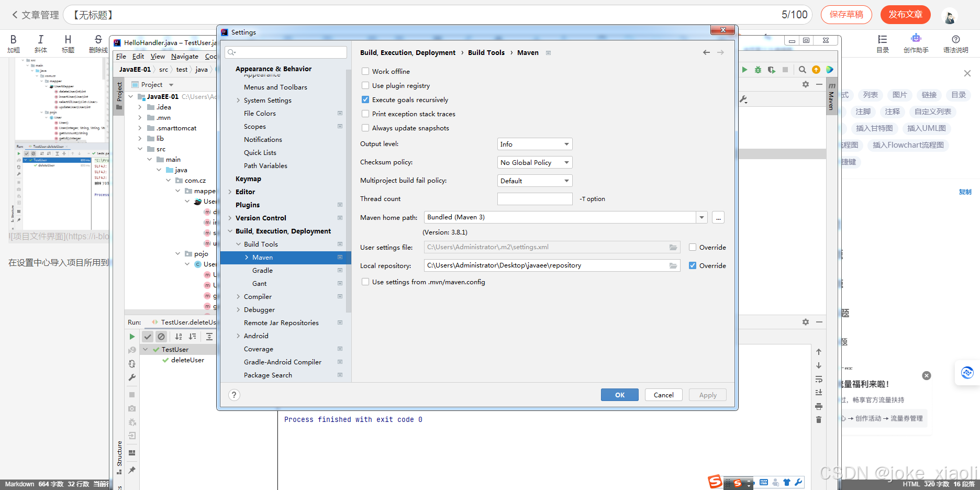Click the Thread count input field
Image resolution: width=980 pixels, height=490 pixels.
[534, 199]
